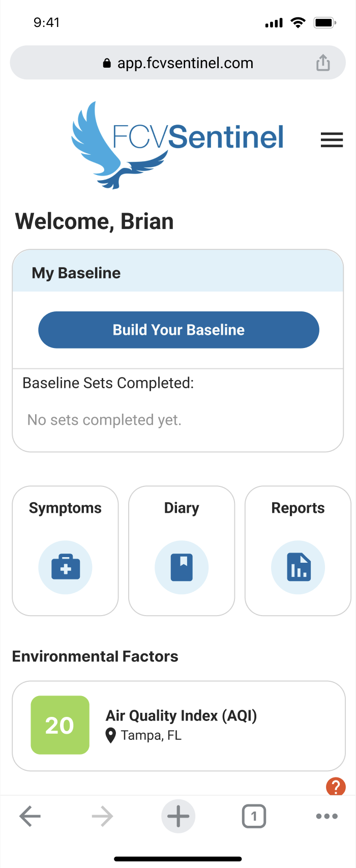Open a new tab with plus button

pyautogui.click(x=178, y=817)
